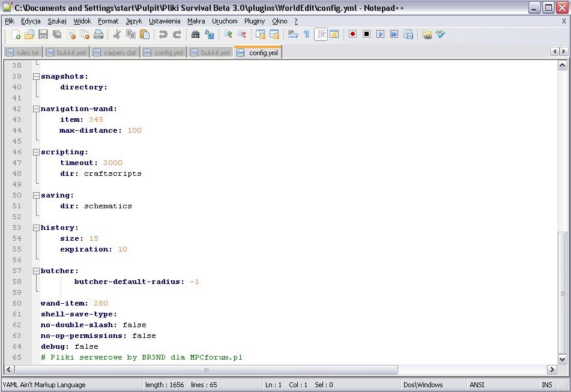Print the document with the printer icon
This screenshot has width=571, height=392.
(98, 35)
